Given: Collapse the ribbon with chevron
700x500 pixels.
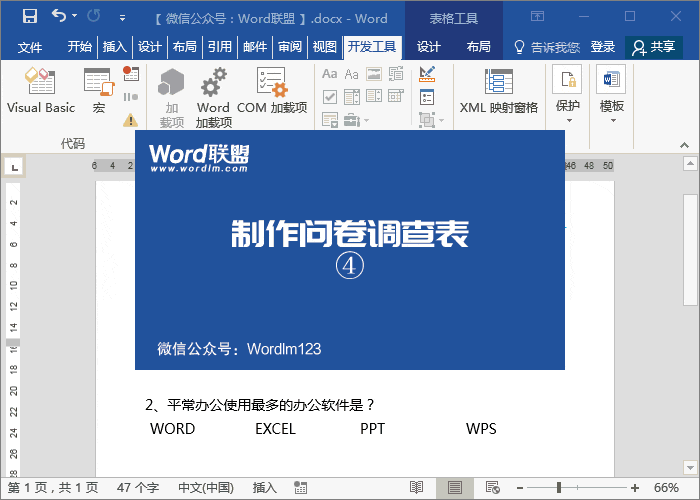Looking at the screenshot, I should coord(684,145).
